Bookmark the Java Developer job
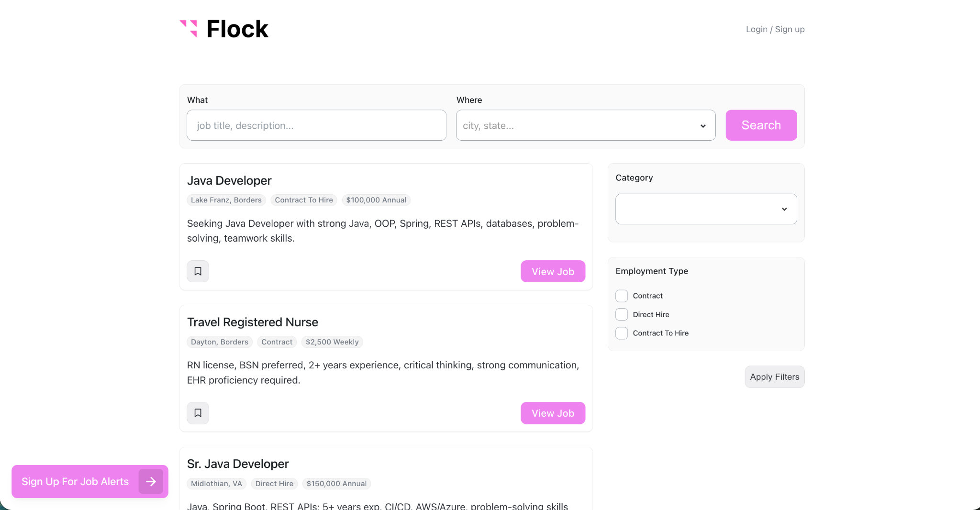This screenshot has height=510, width=980. [198, 271]
